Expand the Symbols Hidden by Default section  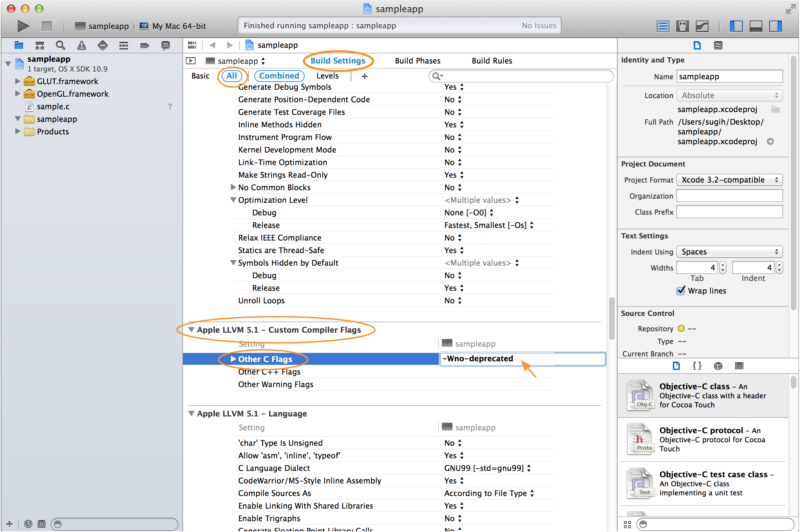click(232, 263)
